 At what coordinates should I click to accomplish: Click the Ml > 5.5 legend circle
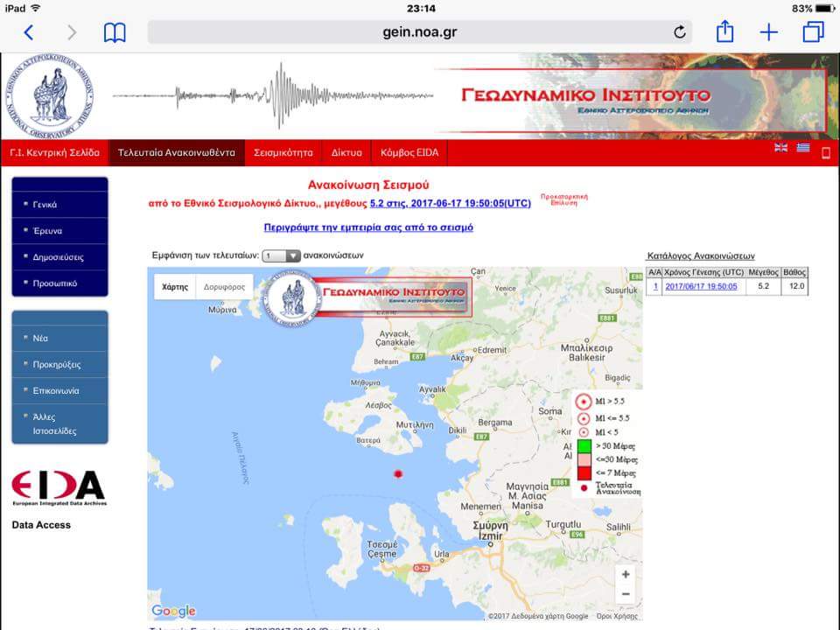[584, 402]
